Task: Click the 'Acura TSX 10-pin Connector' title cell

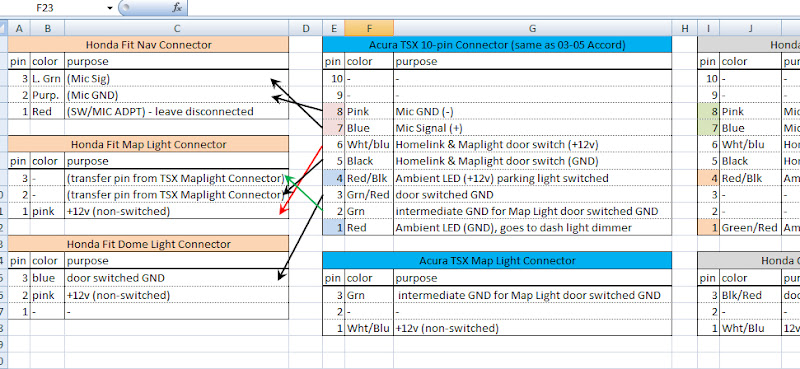Action: click(x=497, y=45)
